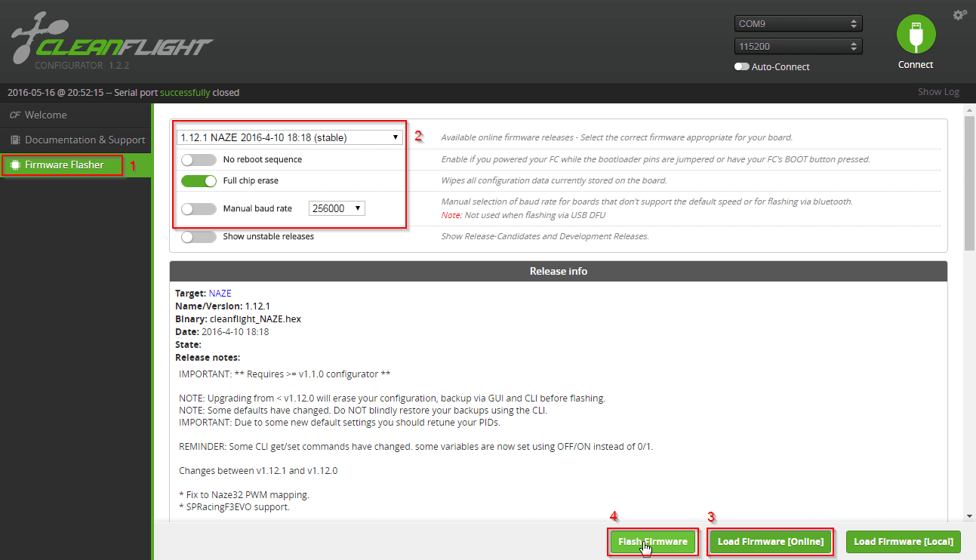Click the green USB Connect icon
The image size is (976, 560).
(916, 34)
